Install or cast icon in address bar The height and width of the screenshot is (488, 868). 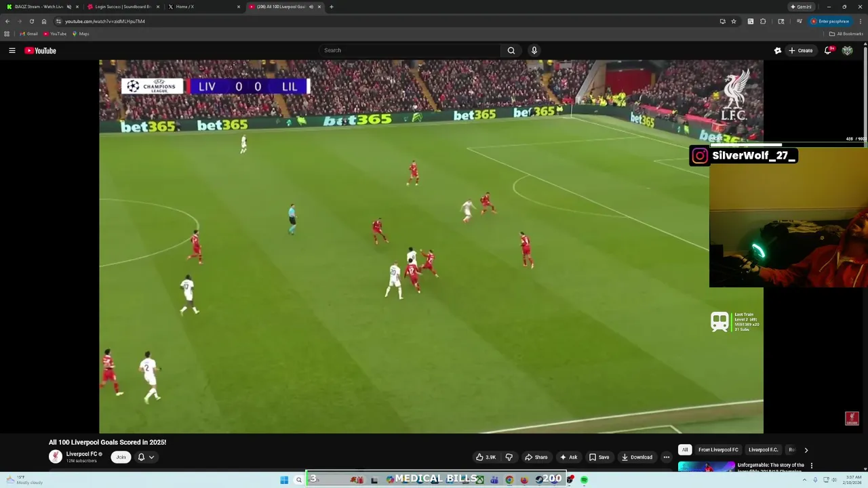722,21
